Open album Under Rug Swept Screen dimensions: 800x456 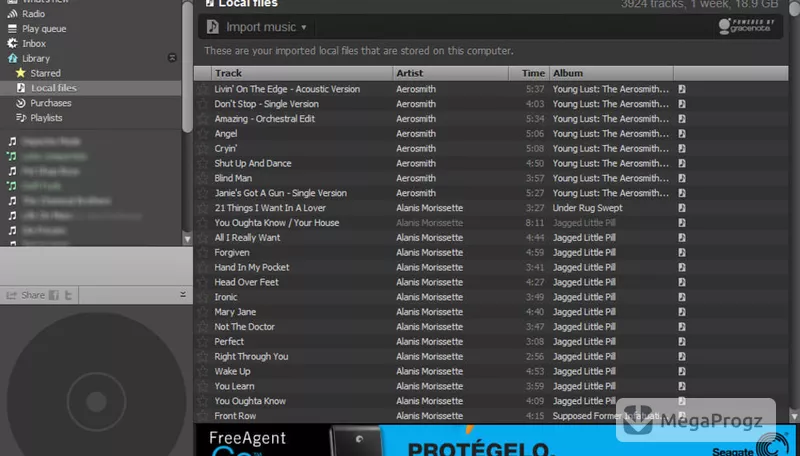click(587, 208)
